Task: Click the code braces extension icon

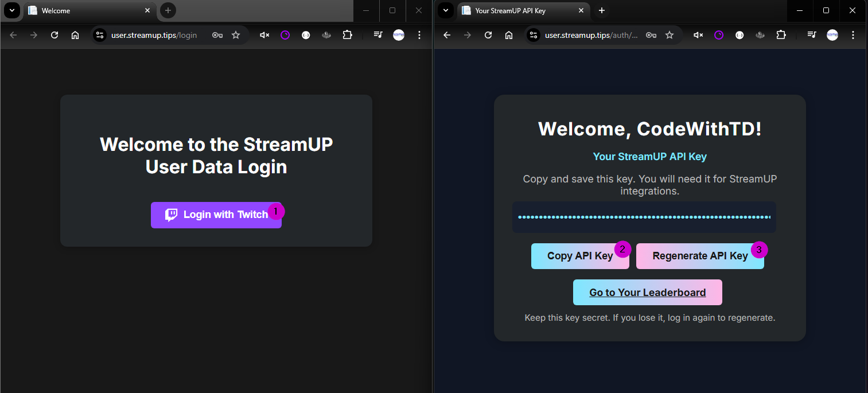Action: [x=306, y=35]
